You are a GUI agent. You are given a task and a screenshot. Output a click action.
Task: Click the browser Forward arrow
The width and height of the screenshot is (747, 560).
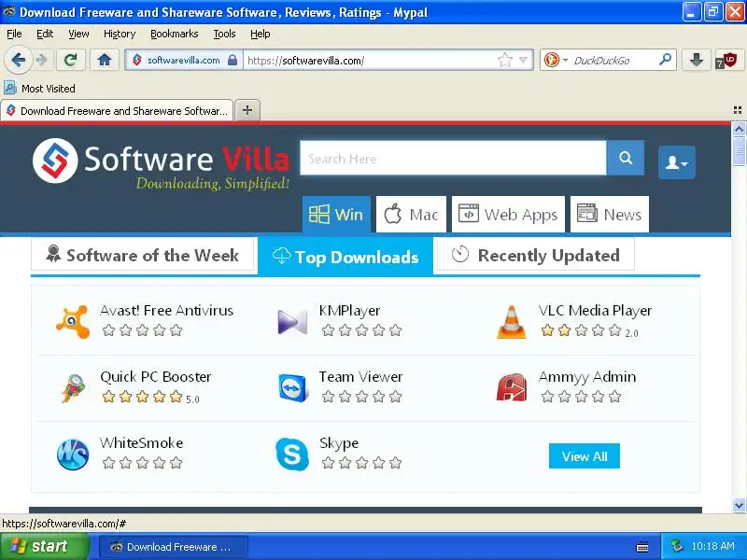pyautogui.click(x=42, y=60)
